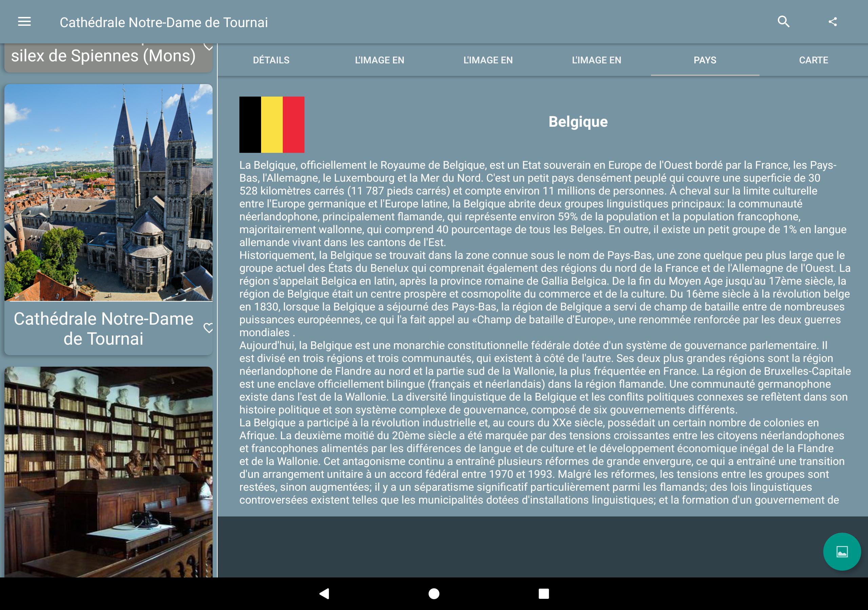The image size is (868, 610).
Task: Open the CARTE tab
Action: [x=813, y=60]
